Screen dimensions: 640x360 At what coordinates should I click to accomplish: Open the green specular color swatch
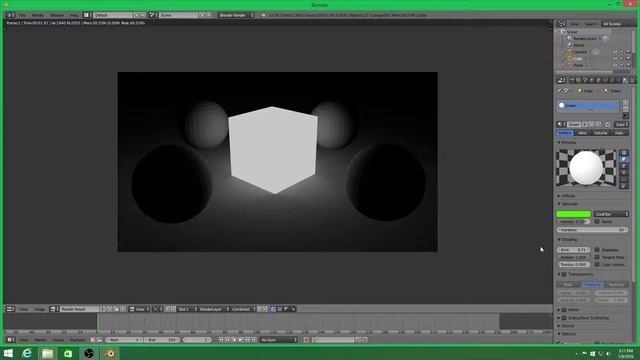click(573, 214)
